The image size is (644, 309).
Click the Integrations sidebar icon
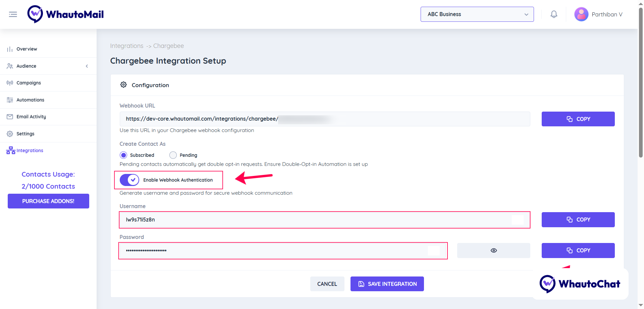(11, 150)
